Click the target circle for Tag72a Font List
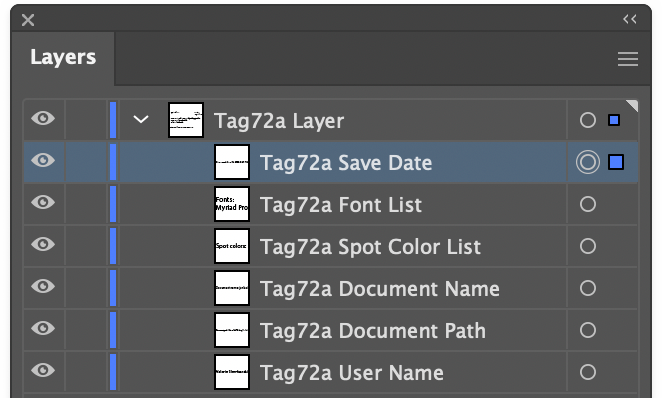The height and width of the screenshot is (398, 662). click(x=588, y=204)
